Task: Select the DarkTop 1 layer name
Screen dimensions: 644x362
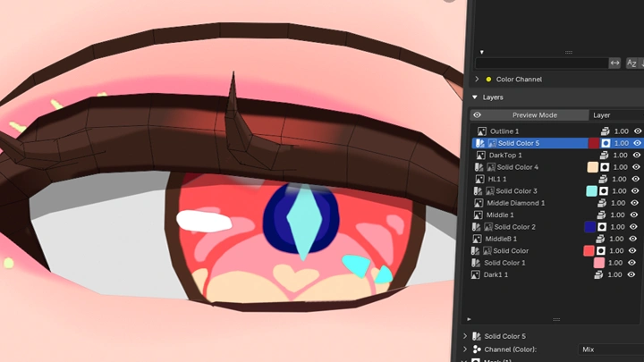Action: click(x=505, y=156)
